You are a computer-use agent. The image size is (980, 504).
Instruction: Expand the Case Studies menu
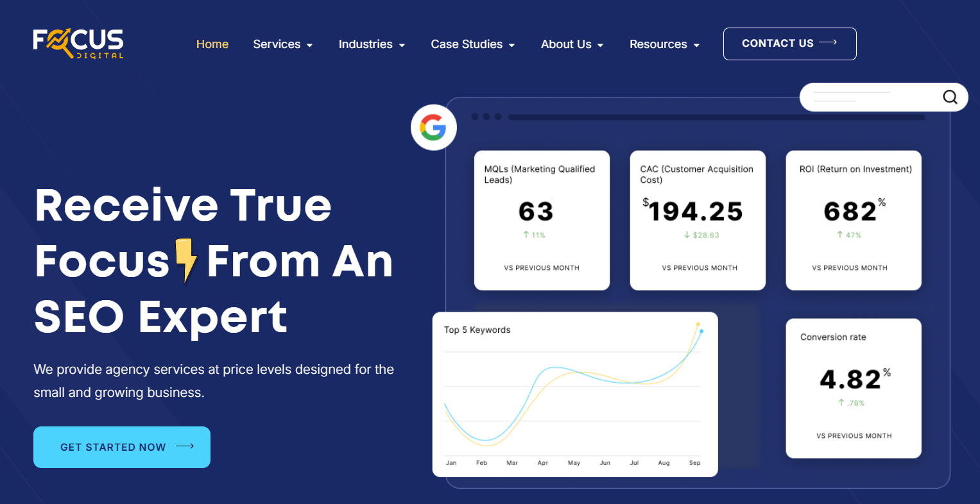472,44
